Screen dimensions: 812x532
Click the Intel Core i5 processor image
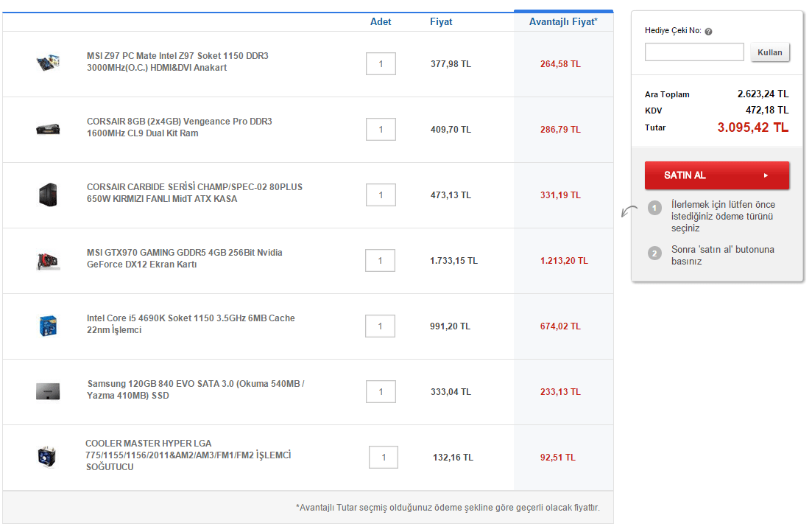click(x=48, y=326)
